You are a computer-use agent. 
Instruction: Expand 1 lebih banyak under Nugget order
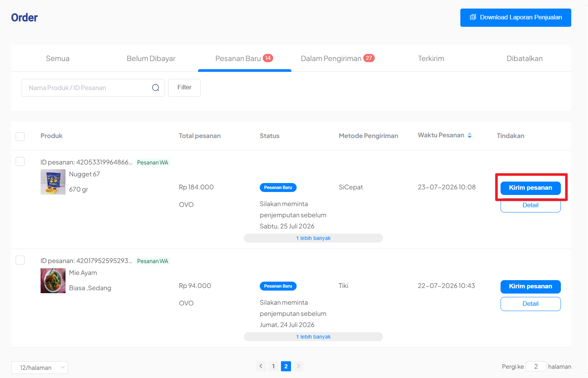313,238
